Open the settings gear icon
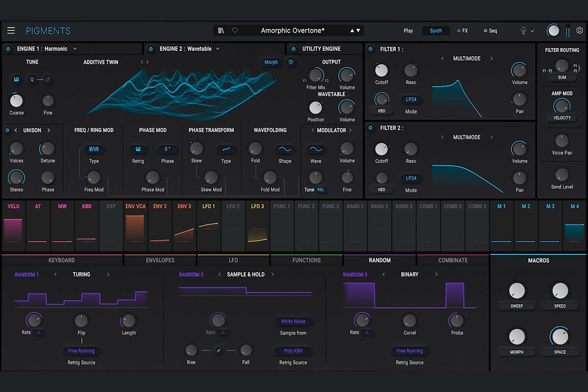 click(580, 30)
